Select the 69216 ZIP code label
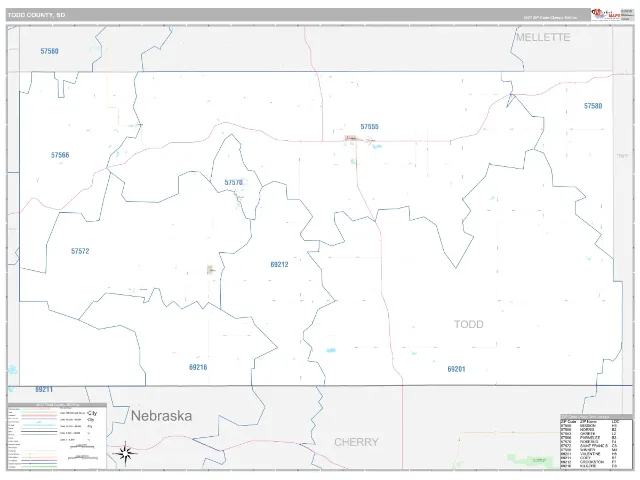 click(x=198, y=367)
